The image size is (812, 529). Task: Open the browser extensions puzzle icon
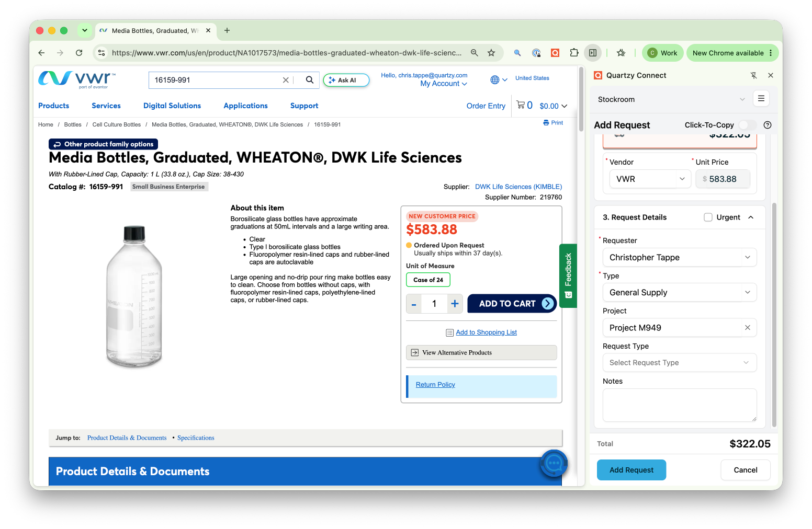[574, 53]
